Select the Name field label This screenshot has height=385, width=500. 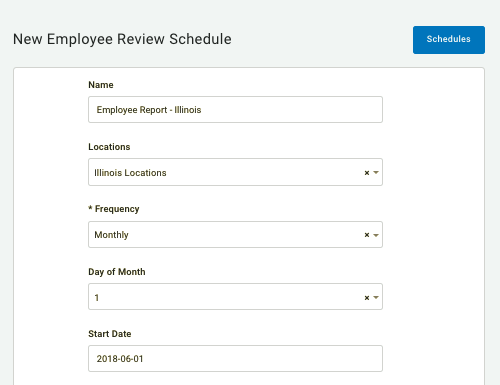[101, 85]
